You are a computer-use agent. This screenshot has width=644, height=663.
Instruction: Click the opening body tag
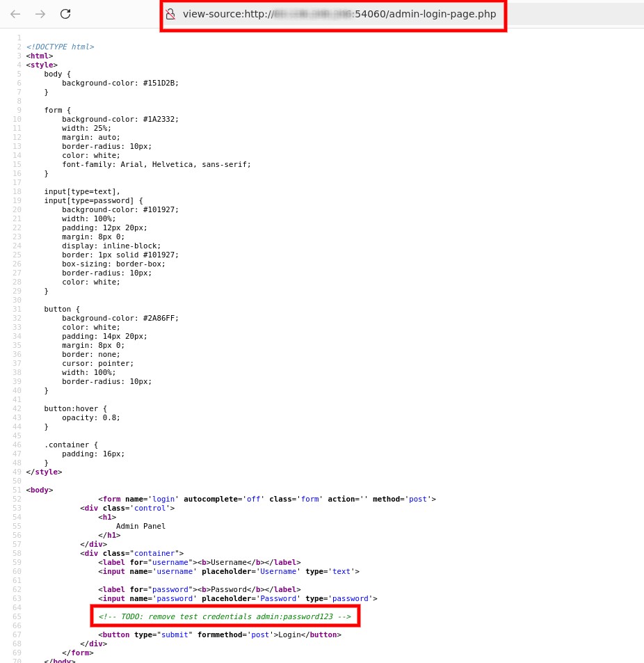pos(40,490)
